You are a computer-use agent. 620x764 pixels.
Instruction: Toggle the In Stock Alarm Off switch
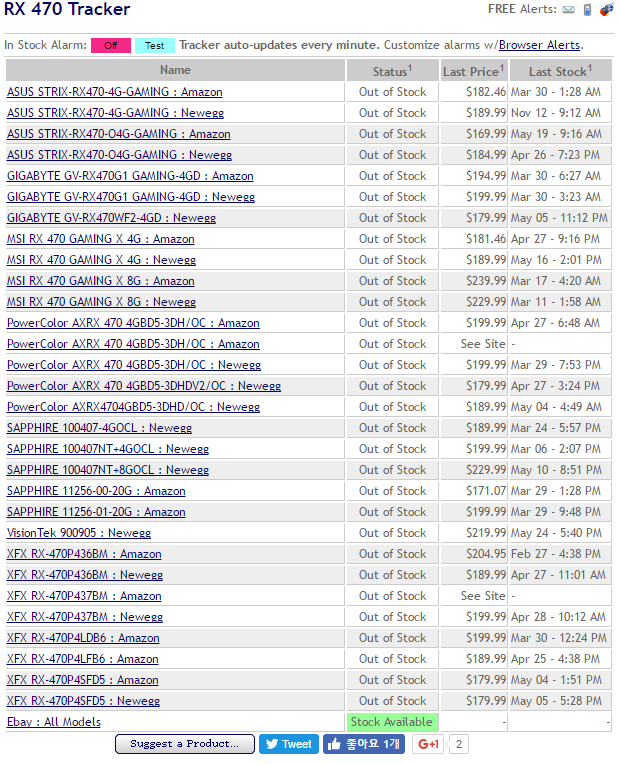111,45
